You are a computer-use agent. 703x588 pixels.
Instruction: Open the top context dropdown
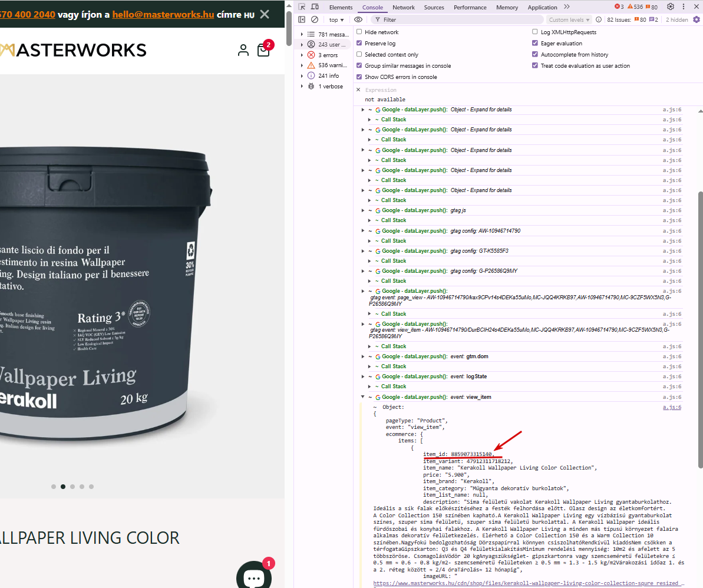336,19
